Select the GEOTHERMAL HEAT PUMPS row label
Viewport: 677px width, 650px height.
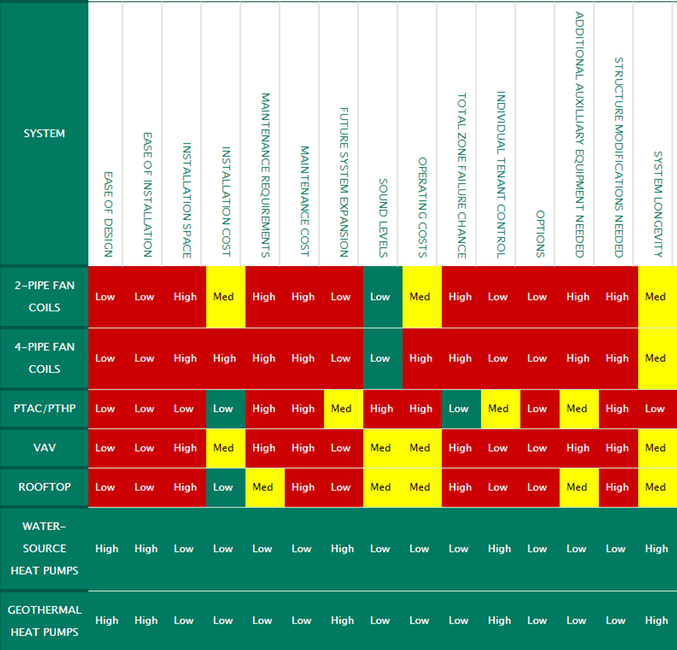pos(44,620)
